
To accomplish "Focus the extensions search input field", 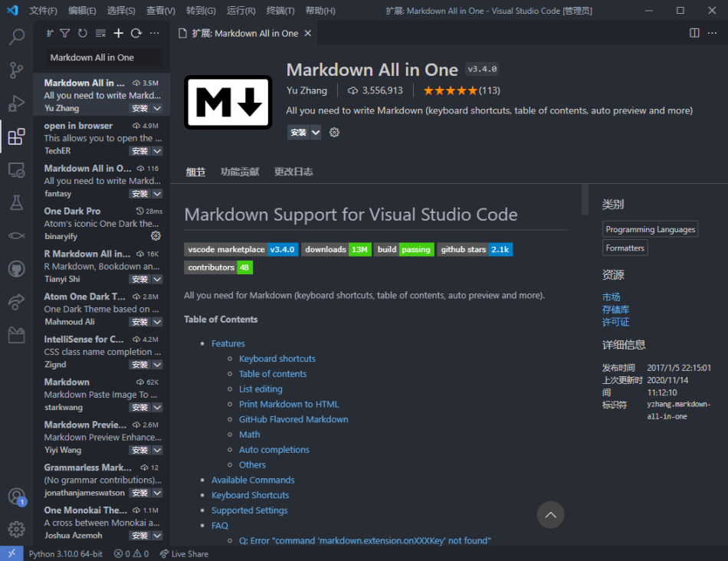I will (x=104, y=57).
